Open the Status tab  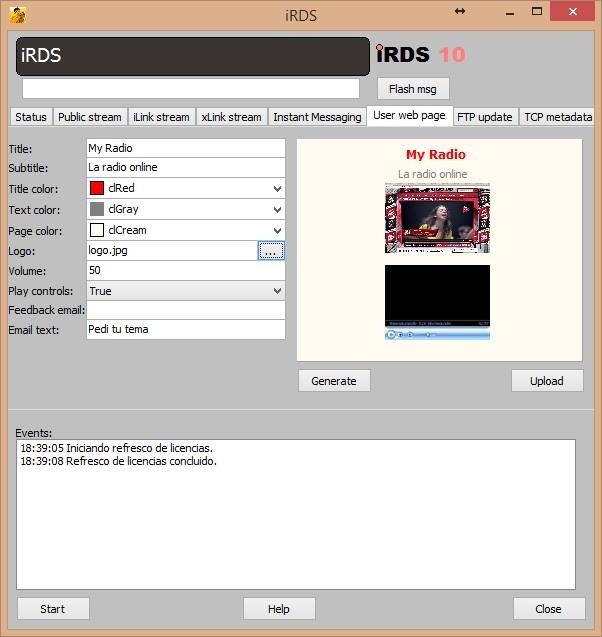coord(31,117)
